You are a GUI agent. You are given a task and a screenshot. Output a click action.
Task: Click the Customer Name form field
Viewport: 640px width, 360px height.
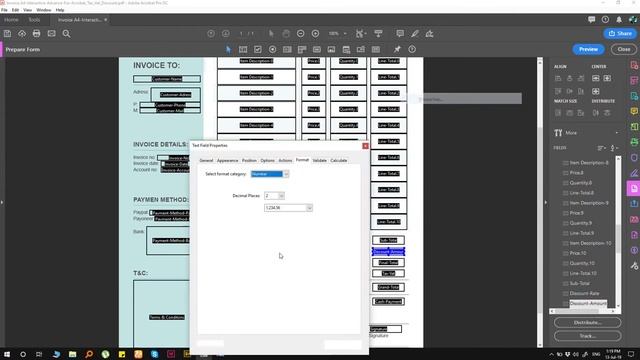tap(167, 79)
